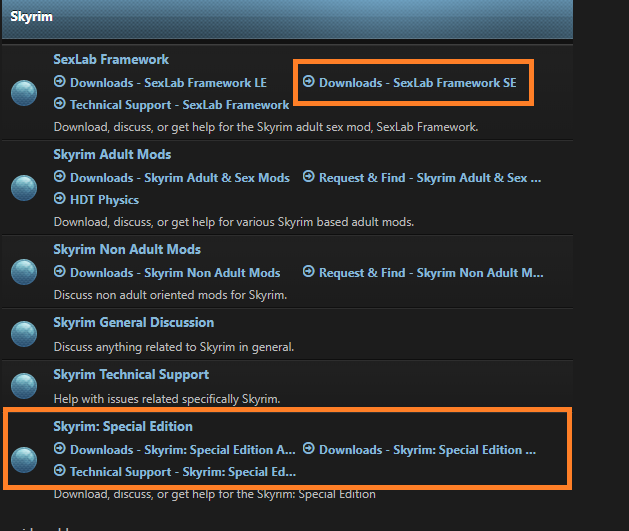Open Request & Find - Skyrim Adult & Sex link
The image size is (629, 531).
click(x=430, y=178)
